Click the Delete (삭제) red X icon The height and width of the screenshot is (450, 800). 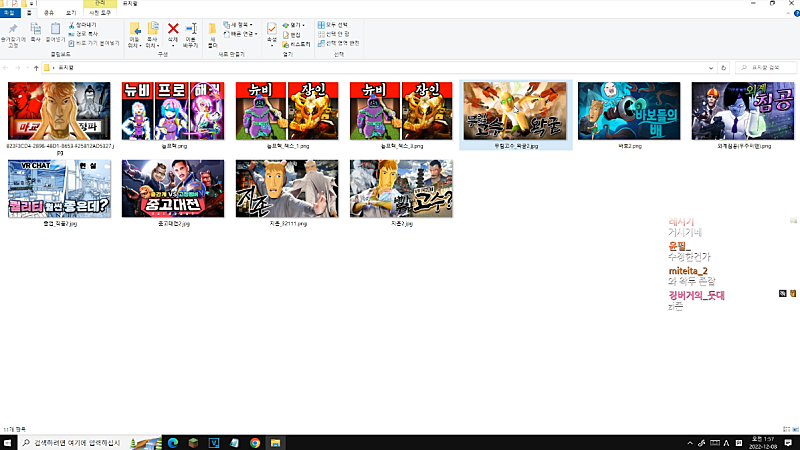coord(173,29)
